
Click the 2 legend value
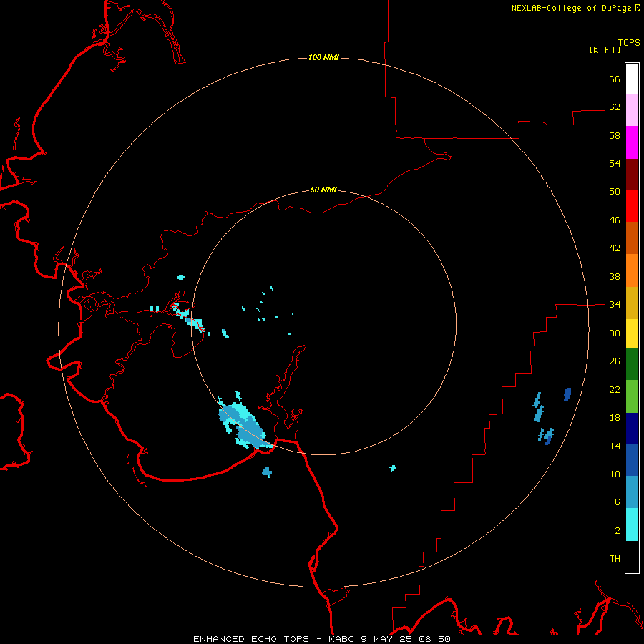[618, 531]
